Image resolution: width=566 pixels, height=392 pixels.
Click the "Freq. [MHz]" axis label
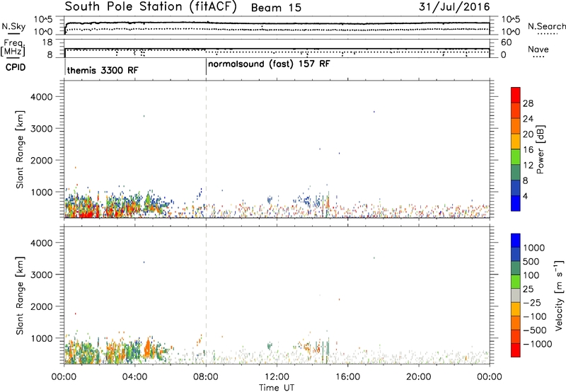click(x=13, y=48)
